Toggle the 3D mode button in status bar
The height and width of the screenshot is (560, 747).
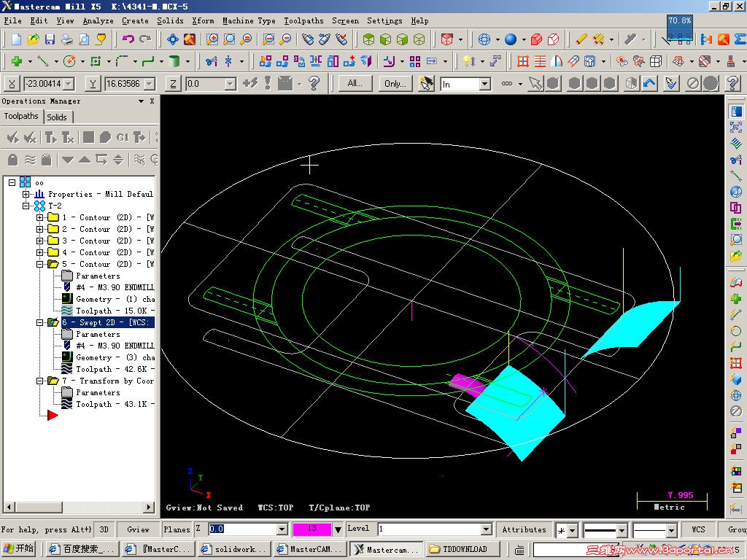(104, 529)
